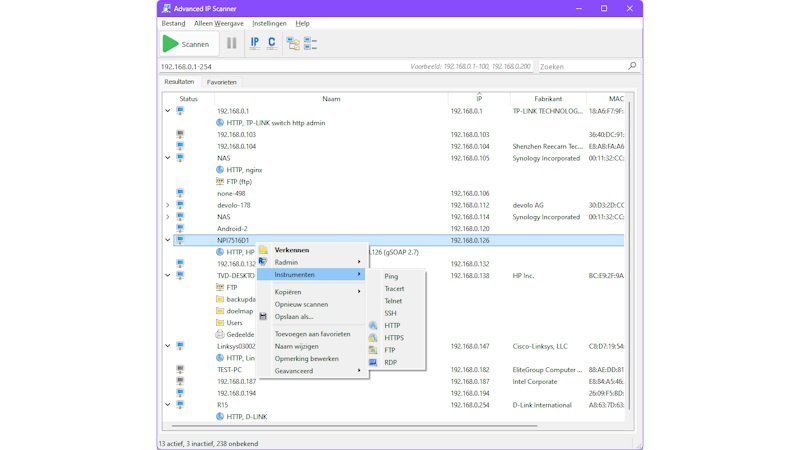Click the Verkennen folder icon
The height and width of the screenshot is (450, 800).
tap(263, 250)
